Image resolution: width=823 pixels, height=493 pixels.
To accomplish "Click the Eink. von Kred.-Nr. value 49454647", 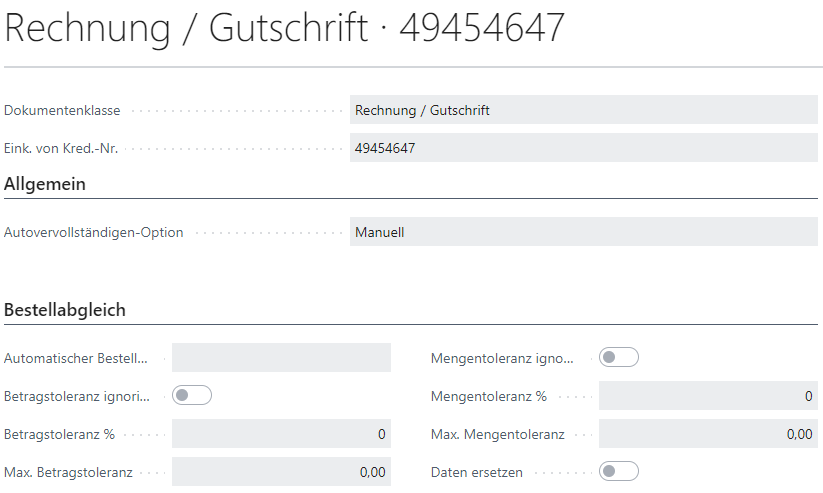I will coord(584,148).
